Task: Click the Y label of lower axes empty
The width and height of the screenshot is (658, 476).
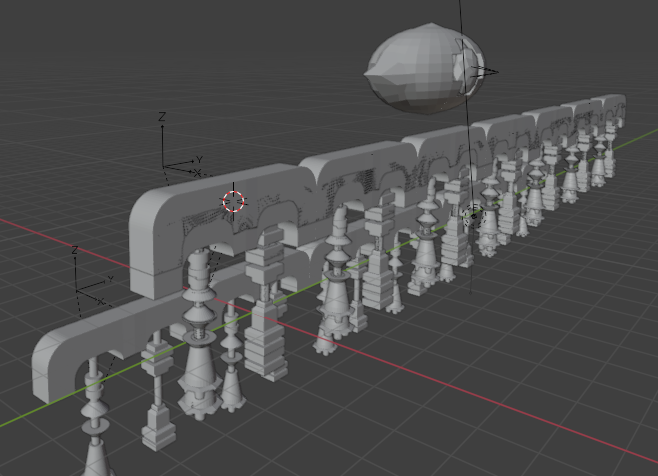Action: (109, 279)
